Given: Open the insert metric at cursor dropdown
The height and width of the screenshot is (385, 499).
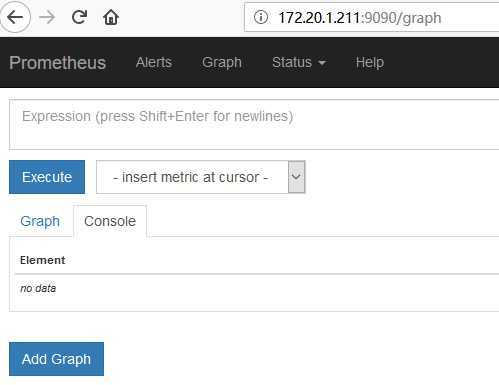Looking at the screenshot, I should tap(201, 177).
